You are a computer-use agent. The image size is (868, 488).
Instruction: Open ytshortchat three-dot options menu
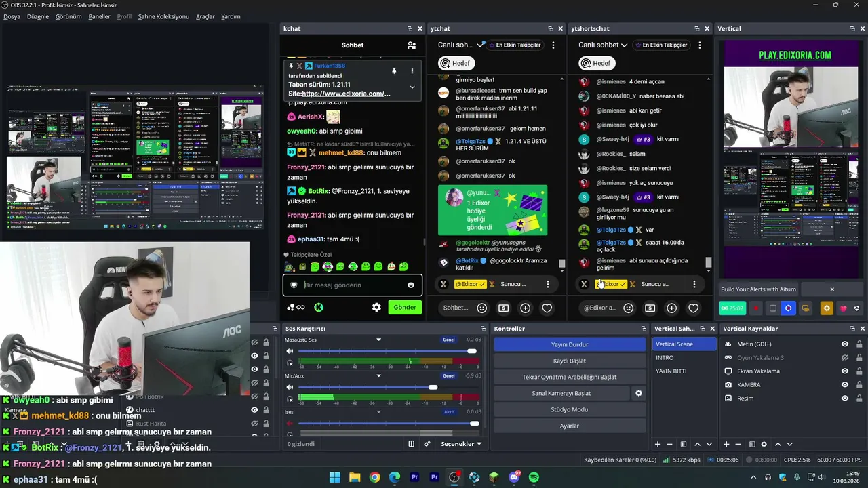700,45
